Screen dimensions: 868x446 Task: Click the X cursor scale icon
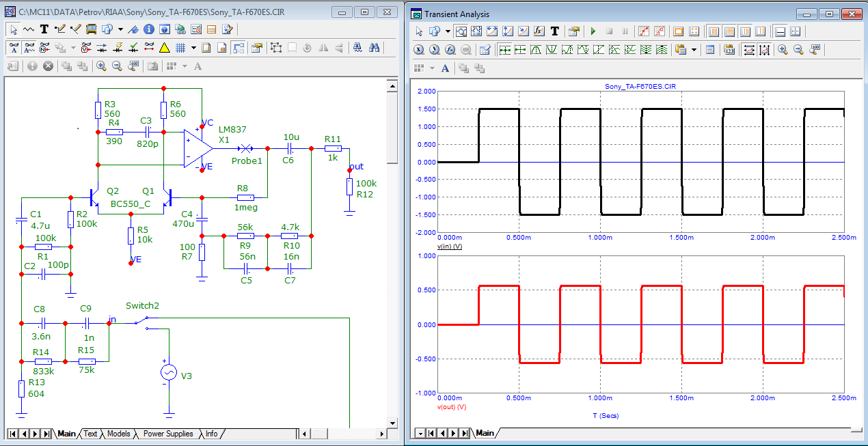point(419,50)
